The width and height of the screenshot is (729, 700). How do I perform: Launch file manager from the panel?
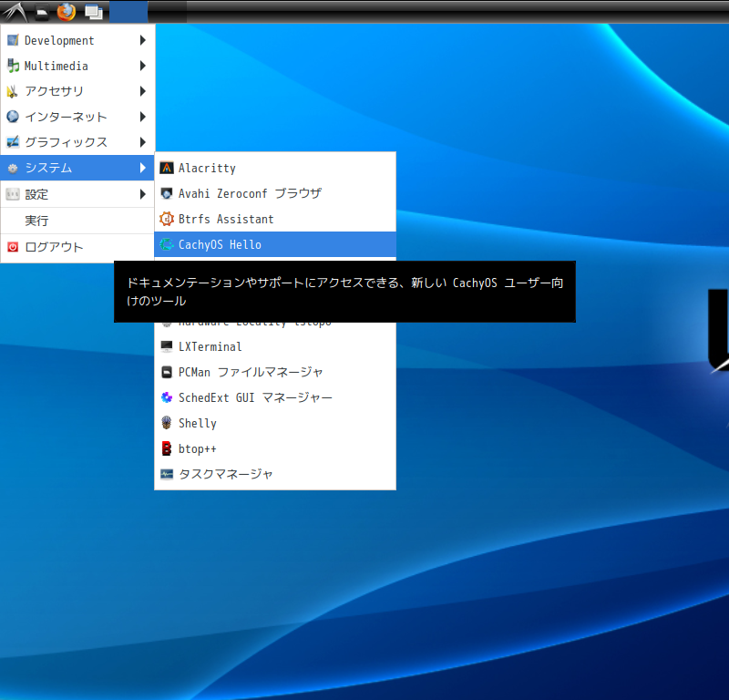pyautogui.click(x=42, y=13)
